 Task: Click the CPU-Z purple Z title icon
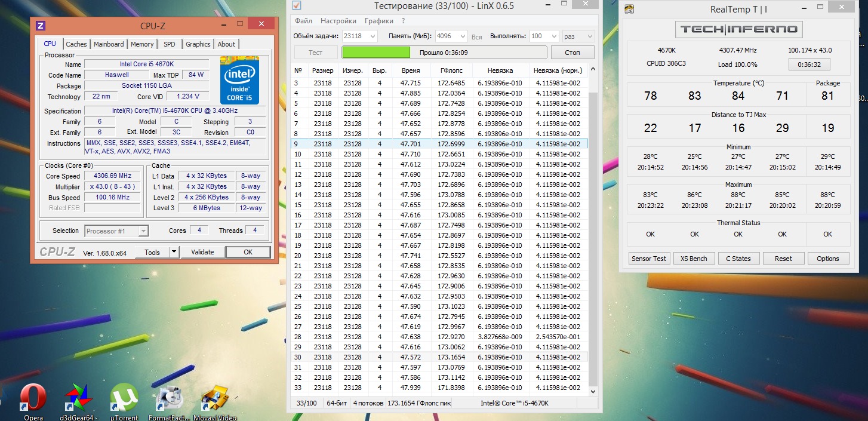coord(41,26)
